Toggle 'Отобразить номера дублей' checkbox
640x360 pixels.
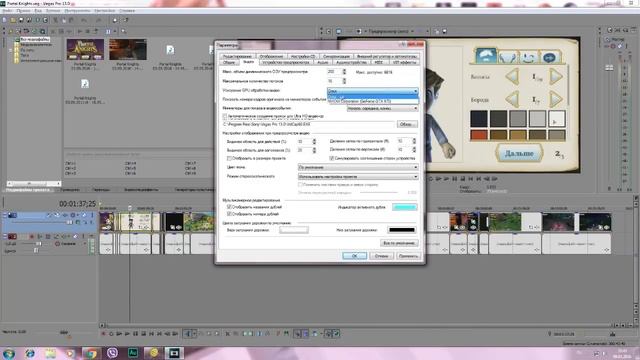(x=229, y=214)
